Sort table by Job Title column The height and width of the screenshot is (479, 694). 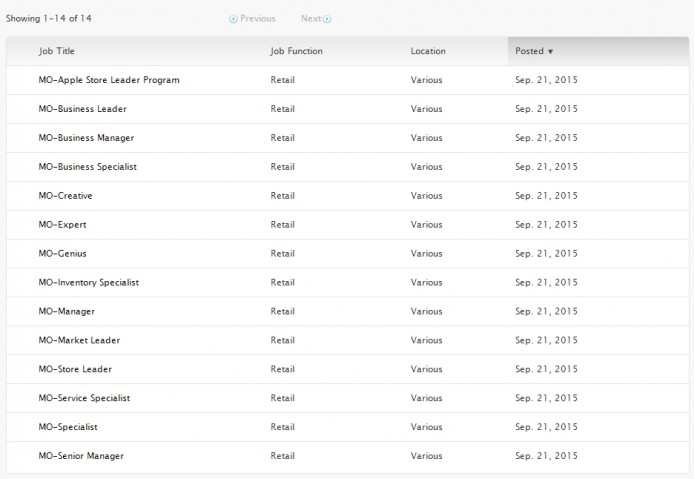[x=56, y=51]
